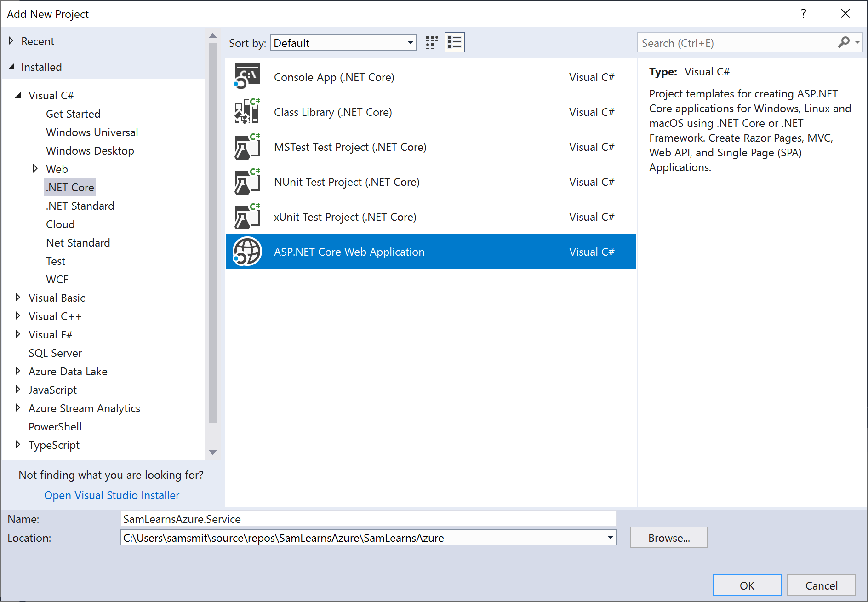Click the ASP.NET Core Web Application globe icon

point(247,252)
